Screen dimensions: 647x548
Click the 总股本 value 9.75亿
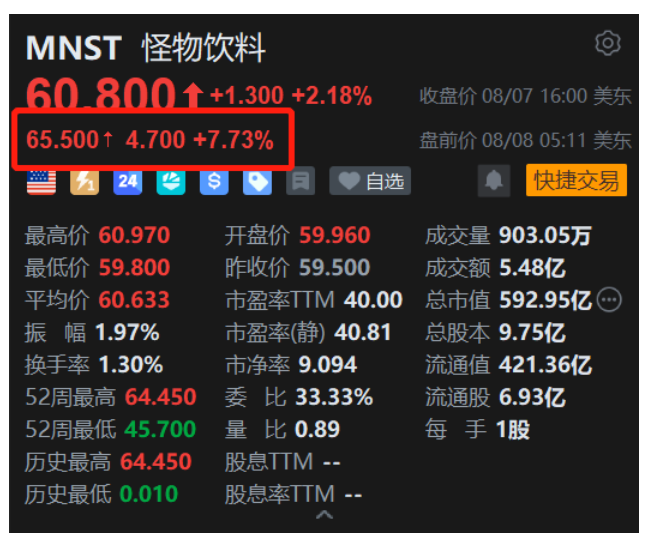coord(532,332)
